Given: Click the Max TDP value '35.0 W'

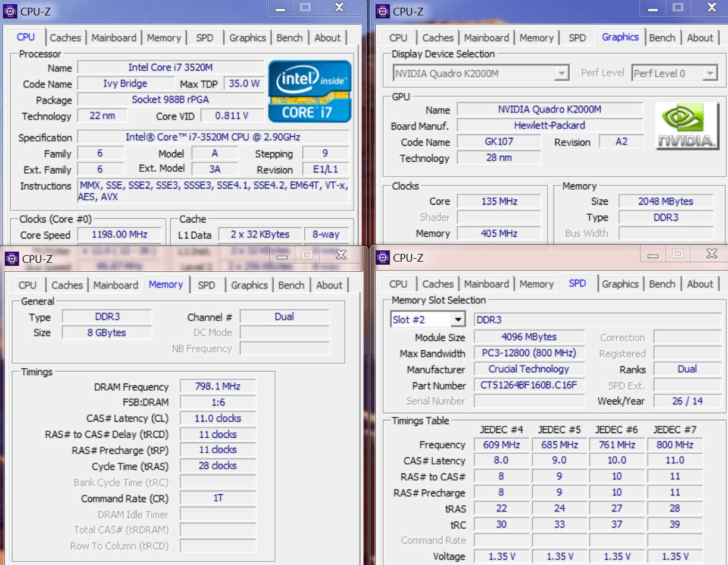Looking at the screenshot, I should [244, 83].
